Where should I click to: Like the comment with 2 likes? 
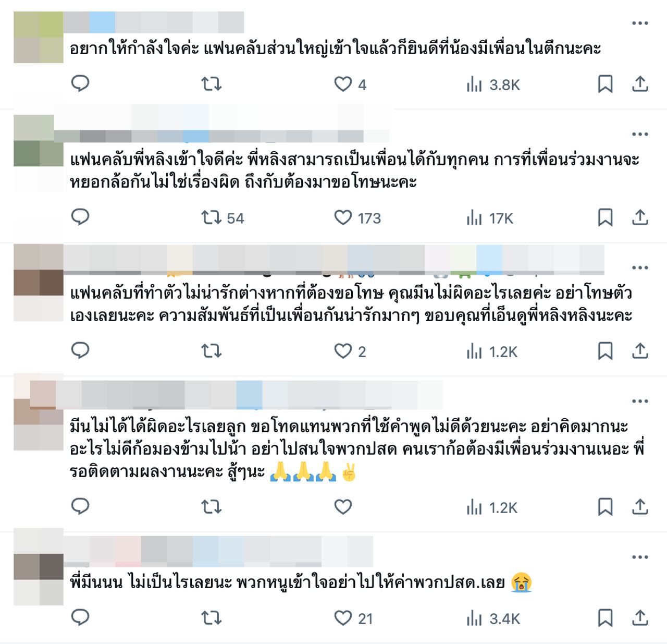(343, 351)
